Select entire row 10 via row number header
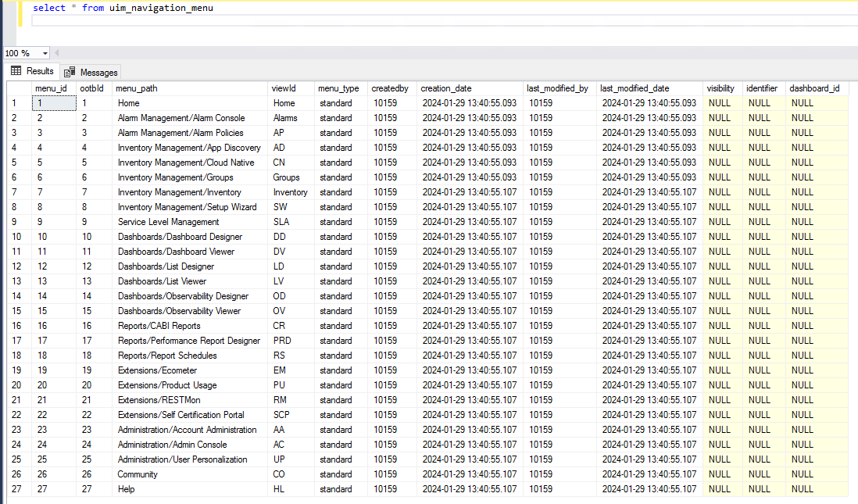 (x=16, y=237)
